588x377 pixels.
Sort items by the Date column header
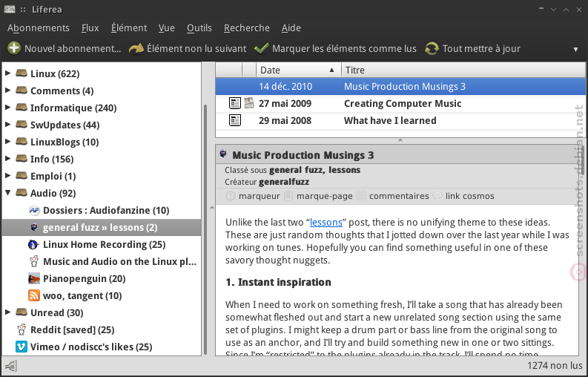(x=299, y=70)
